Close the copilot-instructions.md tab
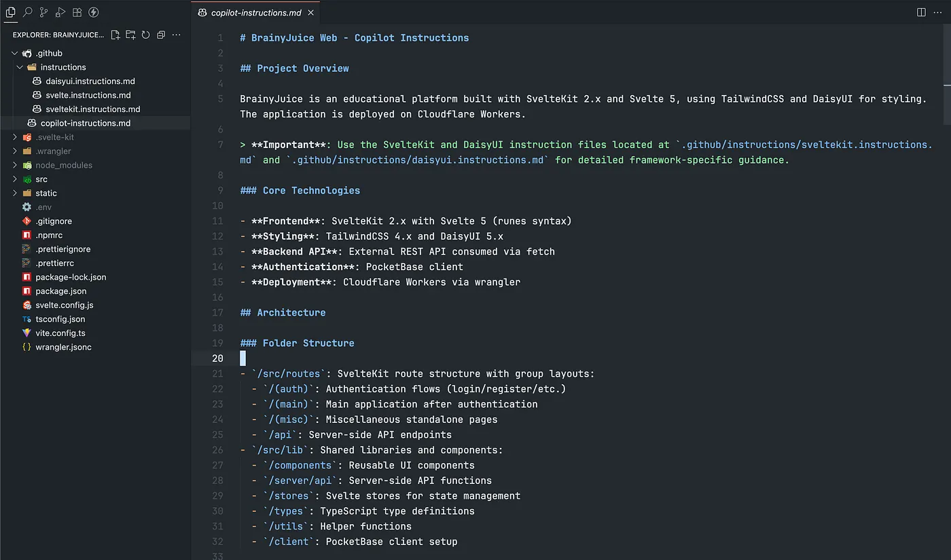The width and height of the screenshot is (951, 560). pos(311,12)
